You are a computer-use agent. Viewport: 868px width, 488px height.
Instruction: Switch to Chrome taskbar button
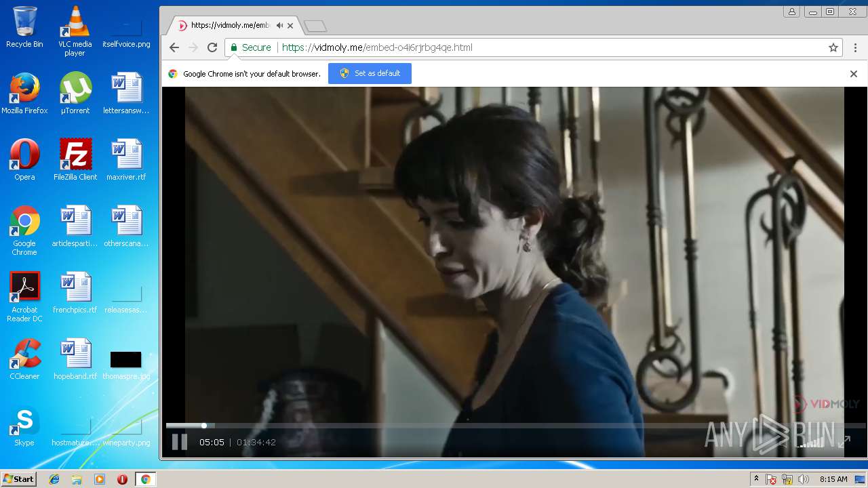tap(145, 479)
